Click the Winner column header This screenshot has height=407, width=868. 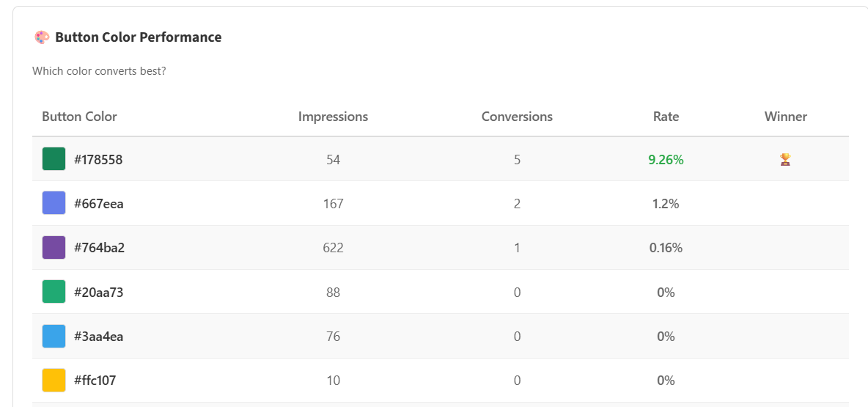(x=785, y=117)
